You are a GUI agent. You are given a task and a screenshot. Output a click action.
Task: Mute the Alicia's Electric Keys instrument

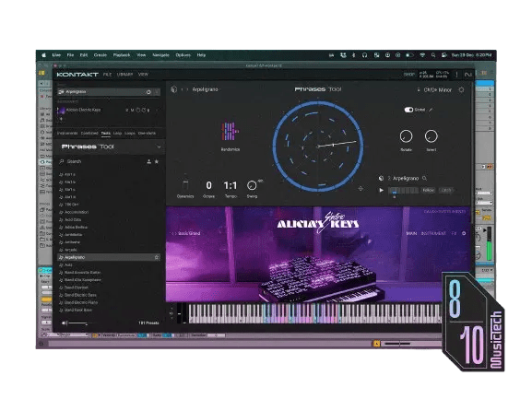pyautogui.click(x=133, y=111)
